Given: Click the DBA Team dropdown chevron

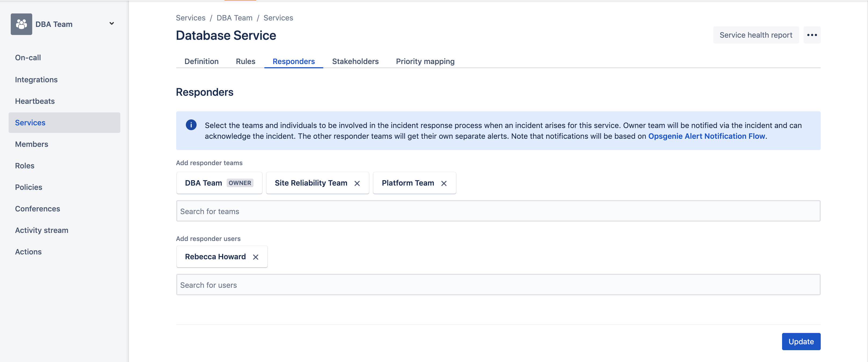Looking at the screenshot, I should 111,23.
